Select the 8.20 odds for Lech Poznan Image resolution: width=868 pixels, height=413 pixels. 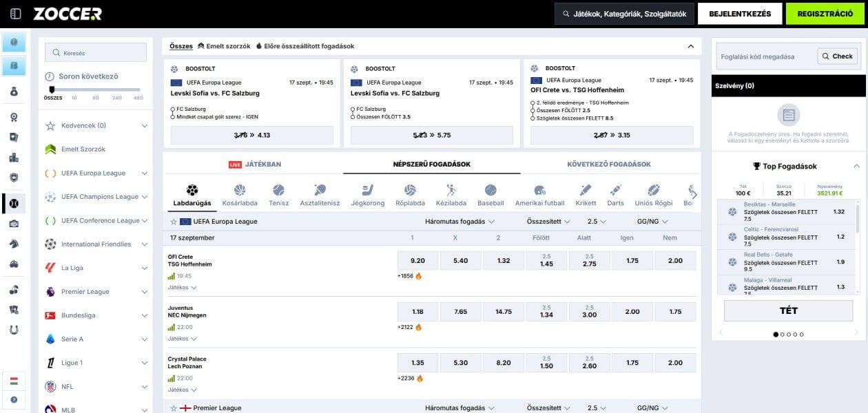coord(504,363)
